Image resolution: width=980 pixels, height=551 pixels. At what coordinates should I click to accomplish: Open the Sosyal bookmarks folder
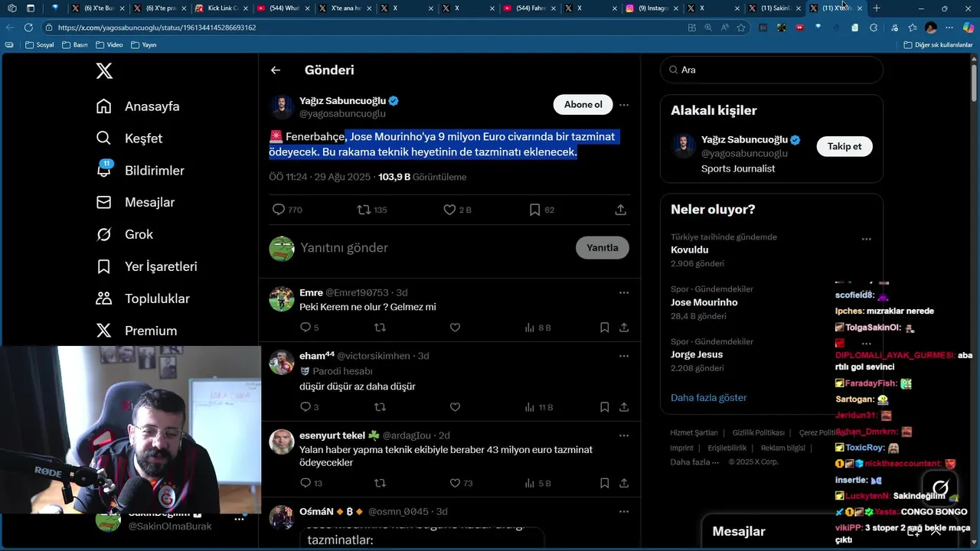(x=40, y=45)
